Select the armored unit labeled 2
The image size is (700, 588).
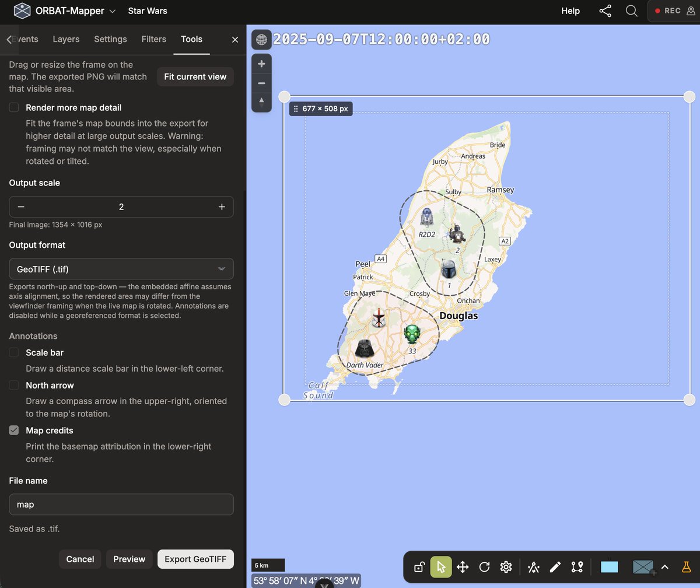[x=457, y=235]
